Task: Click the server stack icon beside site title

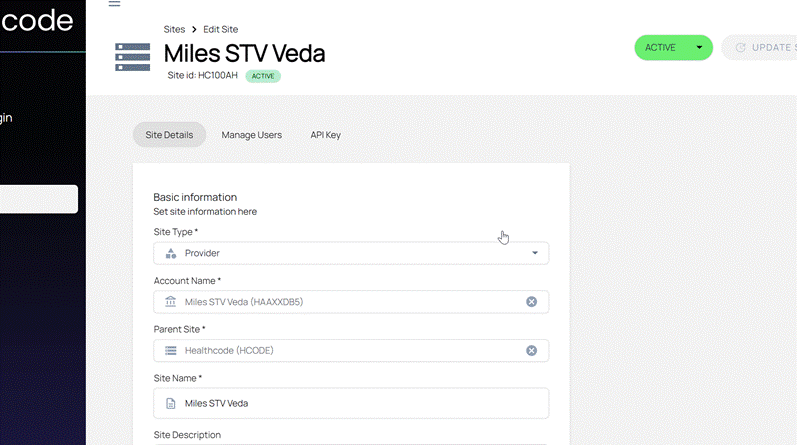Action: (x=133, y=56)
